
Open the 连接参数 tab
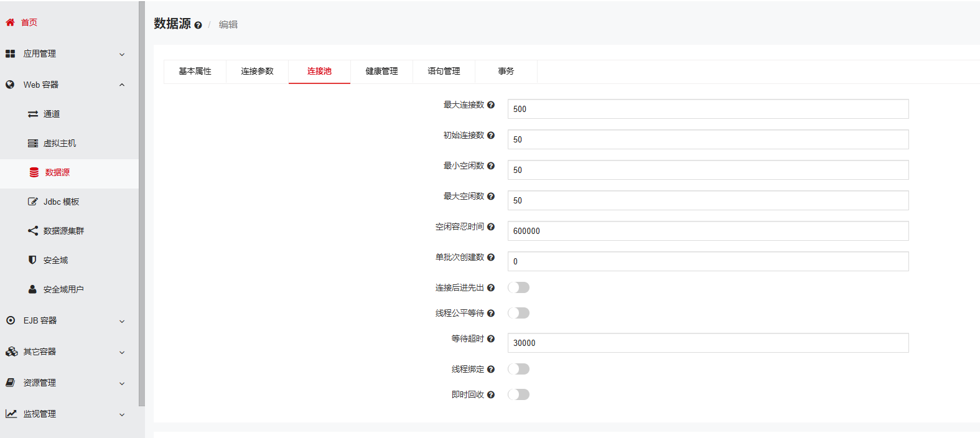[257, 72]
